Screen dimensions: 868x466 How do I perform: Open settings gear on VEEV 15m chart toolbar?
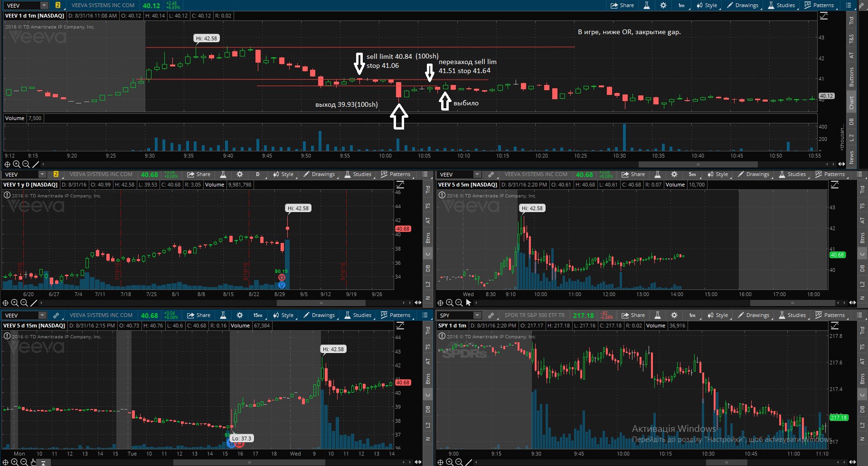pos(240,315)
